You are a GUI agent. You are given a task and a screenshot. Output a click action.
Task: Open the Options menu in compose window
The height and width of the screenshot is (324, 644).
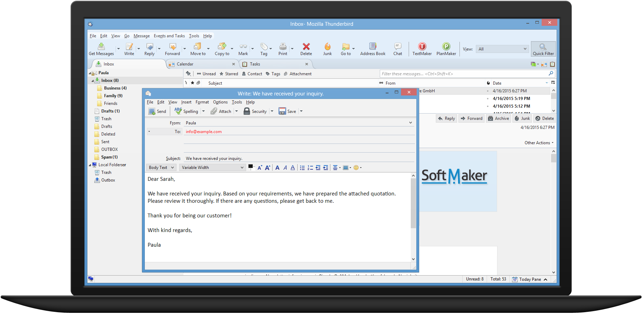click(x=220, y=102)
